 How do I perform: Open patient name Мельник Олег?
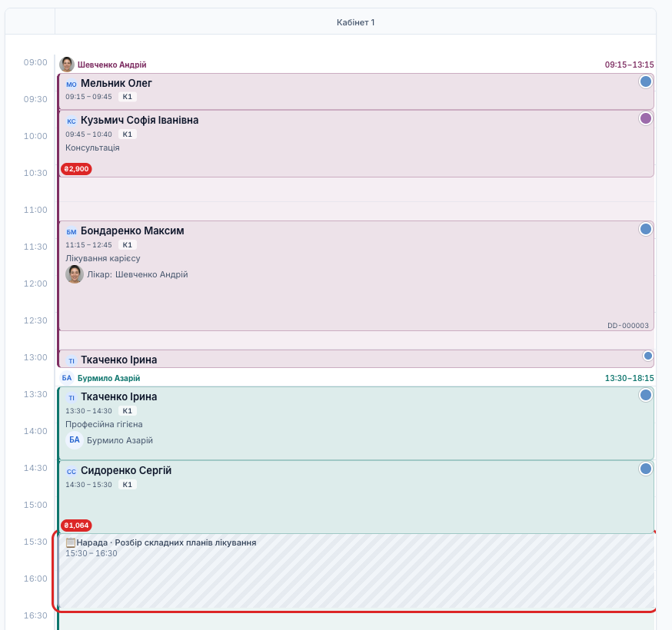coord(116,83)
